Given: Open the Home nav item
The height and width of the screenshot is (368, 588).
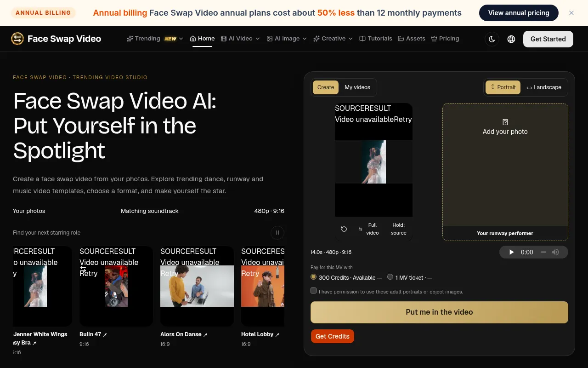Looking at the screenshot, I should coord(202,39).
